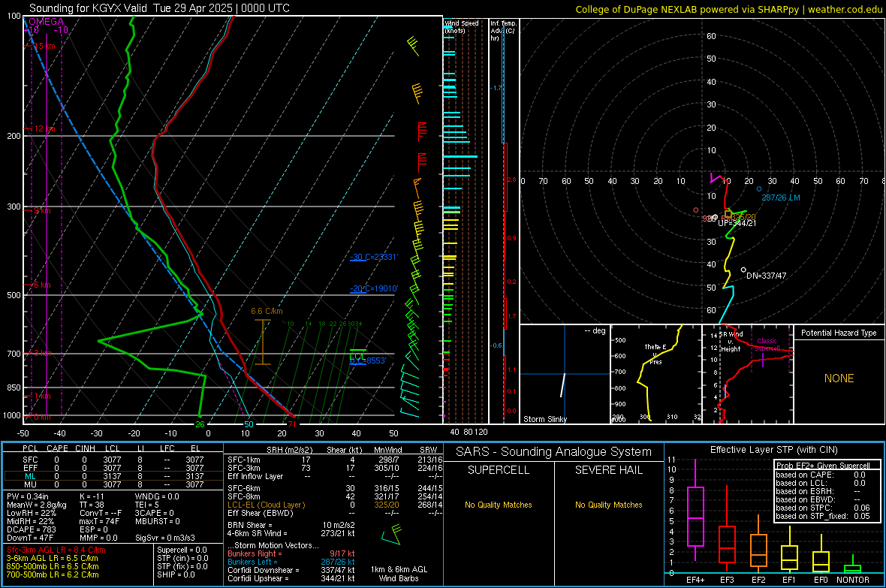
Task: Click 'Supercell = 0.0' value
Action: point(182,550)
